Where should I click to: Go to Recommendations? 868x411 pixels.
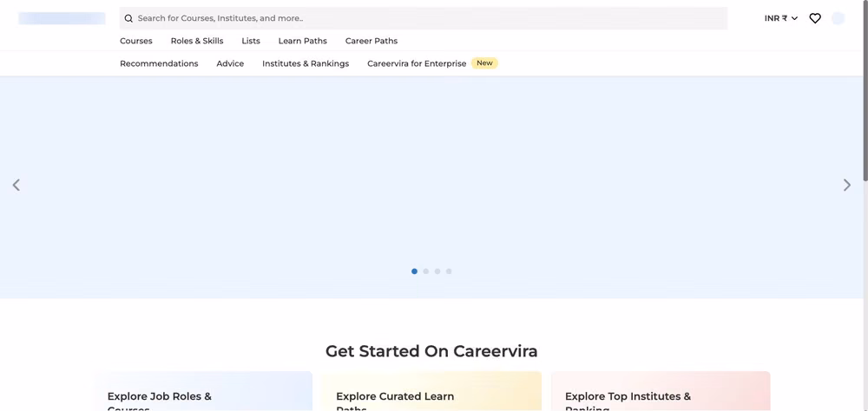(159, 63)
